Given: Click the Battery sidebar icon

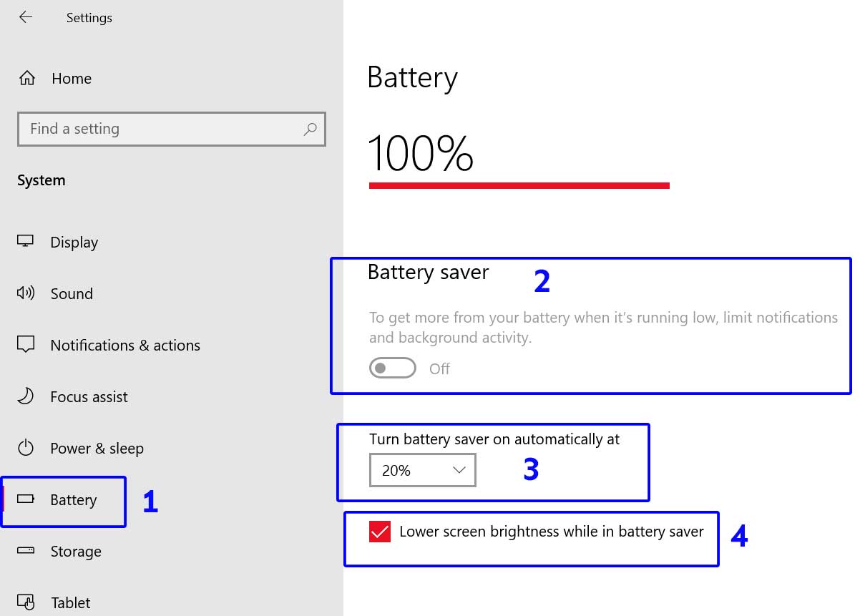Looking at the screenshot, I should 25,500.
